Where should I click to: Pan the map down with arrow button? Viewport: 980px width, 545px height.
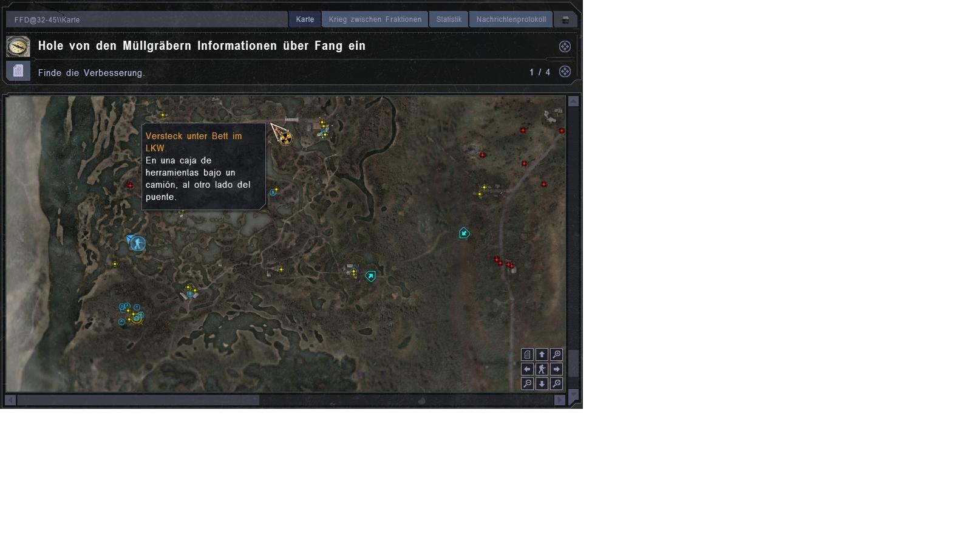542,383
